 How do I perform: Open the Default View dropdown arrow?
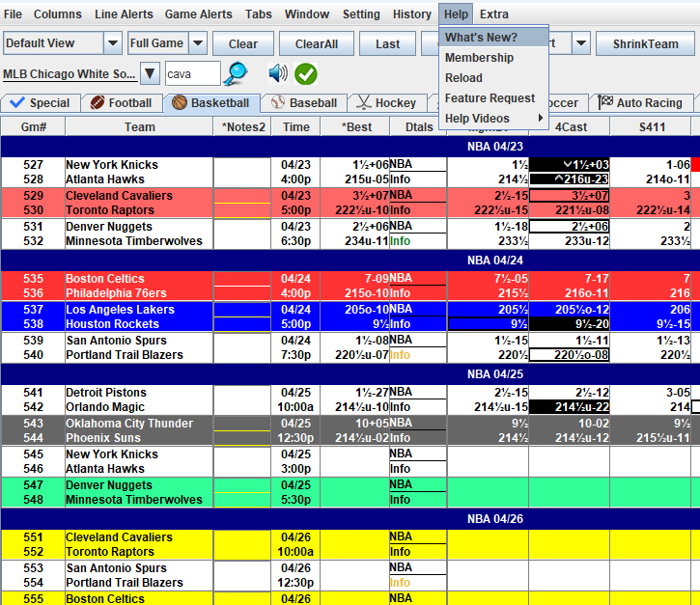point(113,43)
